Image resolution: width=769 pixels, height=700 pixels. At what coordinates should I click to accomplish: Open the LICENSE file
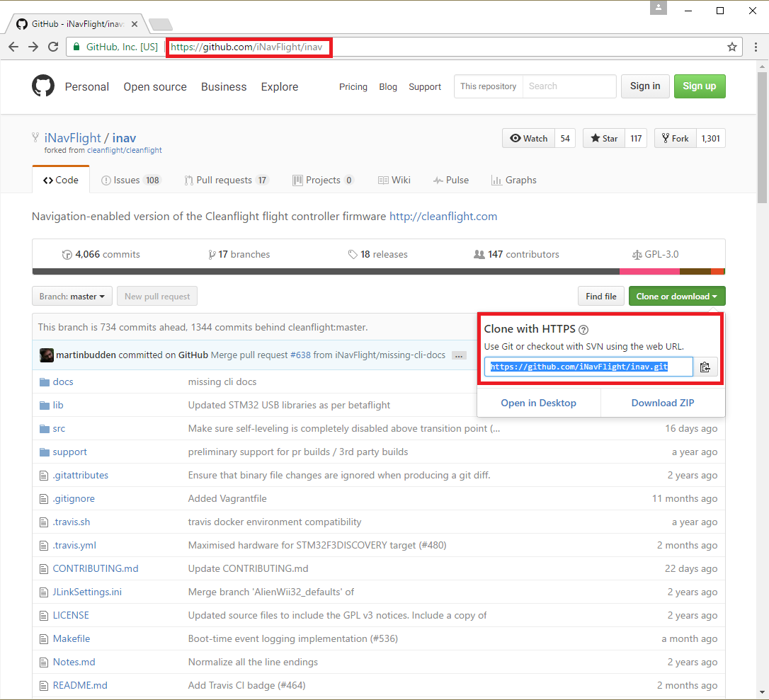(71, 616)
